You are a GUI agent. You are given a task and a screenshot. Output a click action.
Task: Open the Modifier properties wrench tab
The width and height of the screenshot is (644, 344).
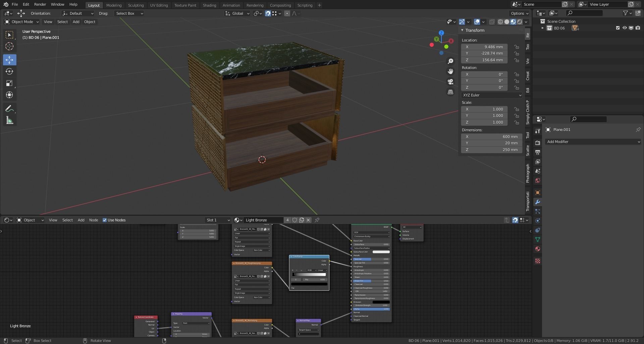538,202
